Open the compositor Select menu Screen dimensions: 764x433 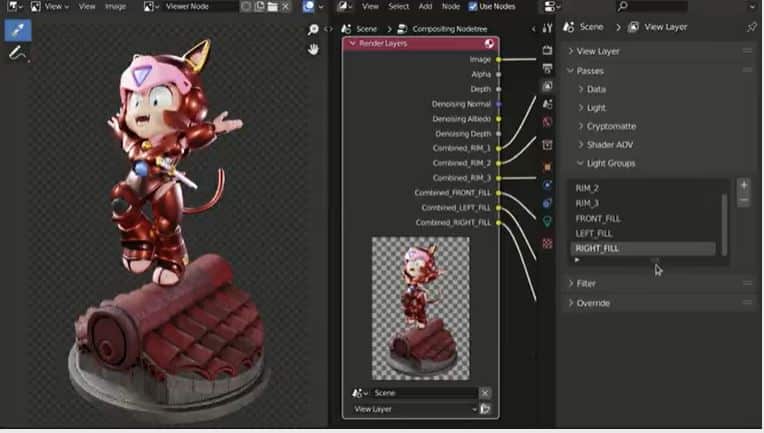click(x=399, y=6)
